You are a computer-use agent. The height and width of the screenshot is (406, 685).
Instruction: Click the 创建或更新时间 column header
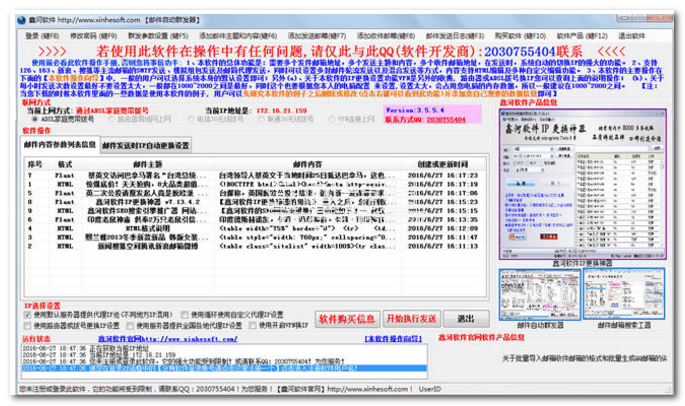click(x=443, y=164)
